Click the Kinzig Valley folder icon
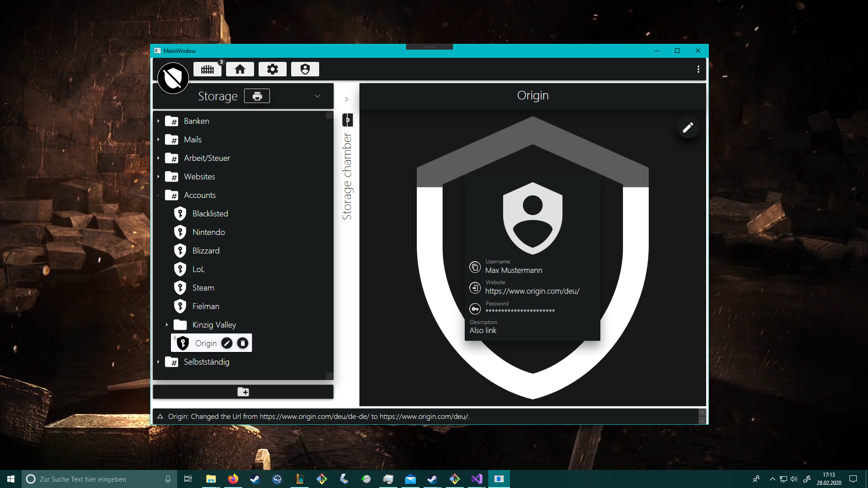Viewport: 868px width, 488px height. (180, 324)
